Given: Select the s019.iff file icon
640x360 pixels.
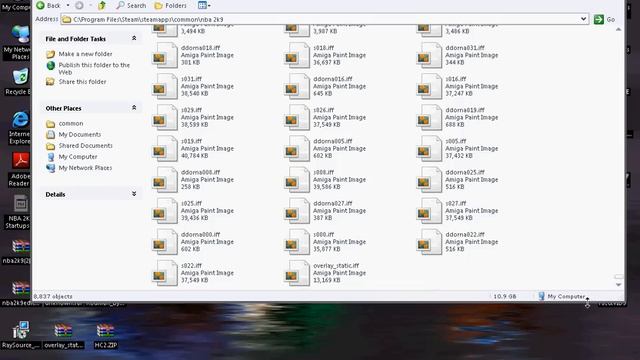Looking at the screenshot, I should click(164, 149).
